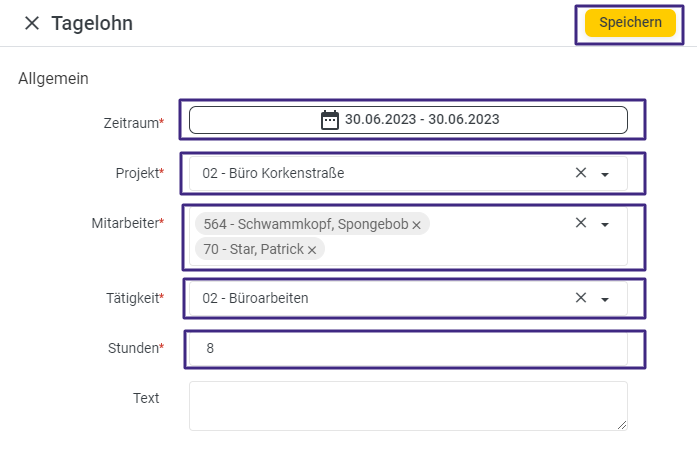Open the calendar icon in Zeitraum
The height and width of the screenshot is (456, 697).
click(x=330, y=120)
